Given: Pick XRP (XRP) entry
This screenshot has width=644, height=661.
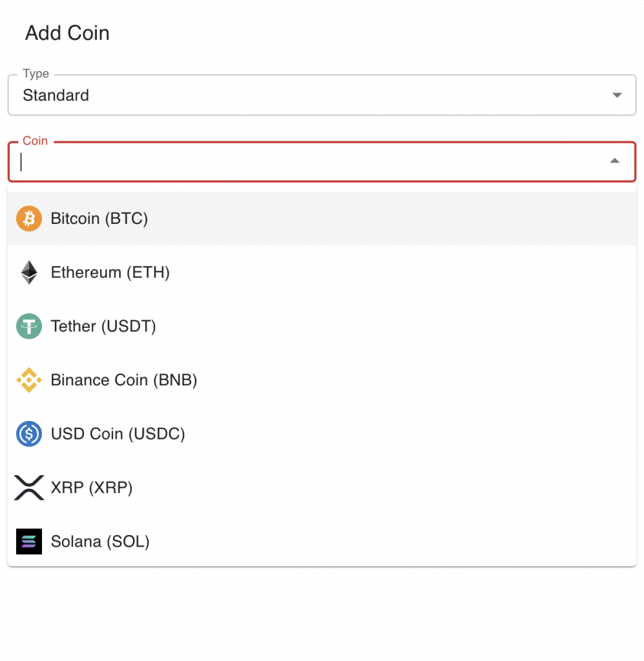Looking at the screenshot, I should pyautogui.click(x=322, y=487).
